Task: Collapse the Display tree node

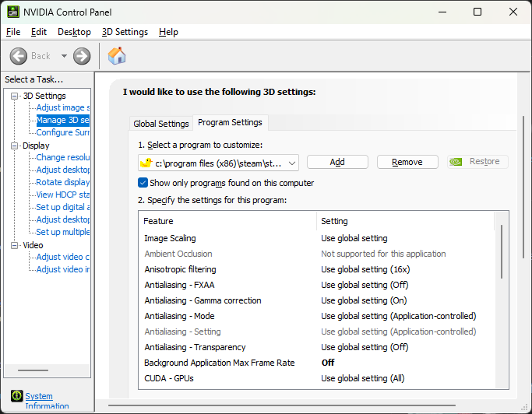Action: click(15, 146)
